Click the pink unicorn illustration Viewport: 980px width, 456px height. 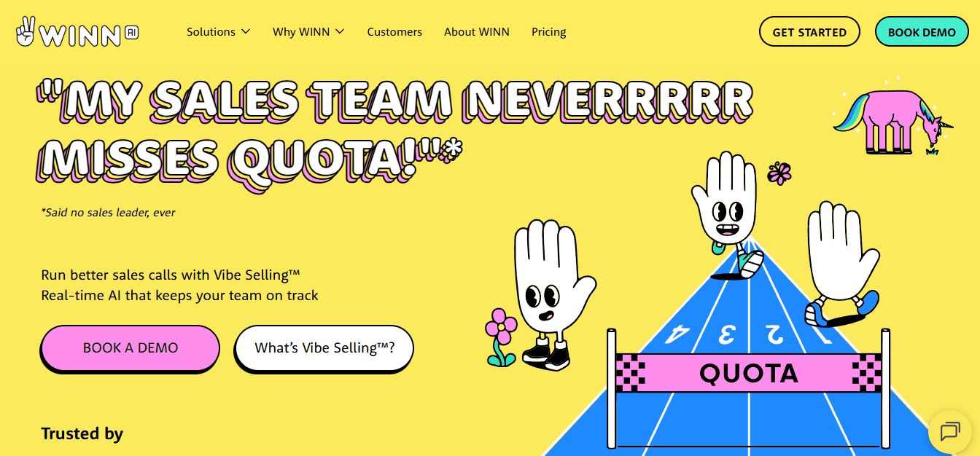click(x=894, y=121)
